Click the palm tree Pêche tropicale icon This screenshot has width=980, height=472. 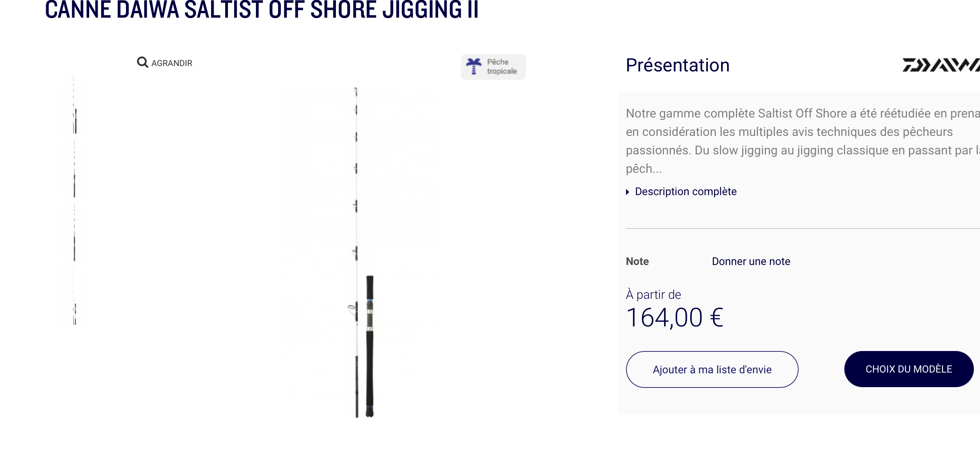[x=473, y=66]
